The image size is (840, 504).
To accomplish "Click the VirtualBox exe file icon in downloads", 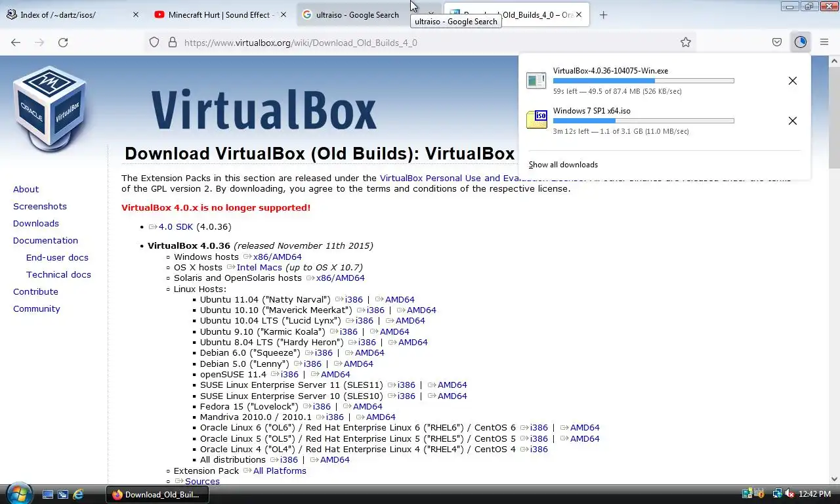I will [x=536, y=81].
